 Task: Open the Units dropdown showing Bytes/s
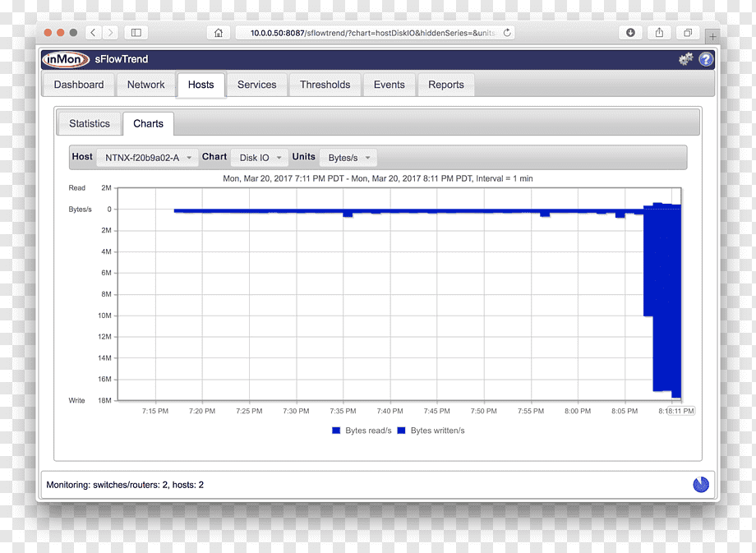click(x=348, y=158)
